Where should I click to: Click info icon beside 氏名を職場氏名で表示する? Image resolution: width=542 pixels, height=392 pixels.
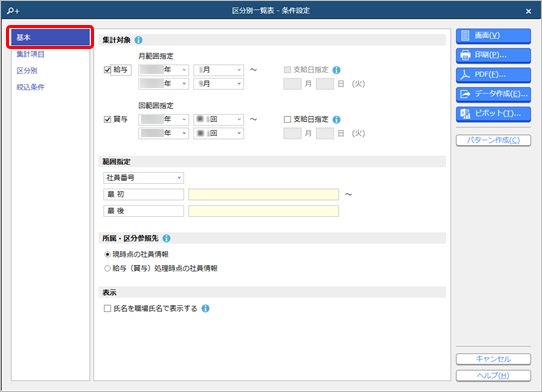pyautogui.click(x=206, y=308)
